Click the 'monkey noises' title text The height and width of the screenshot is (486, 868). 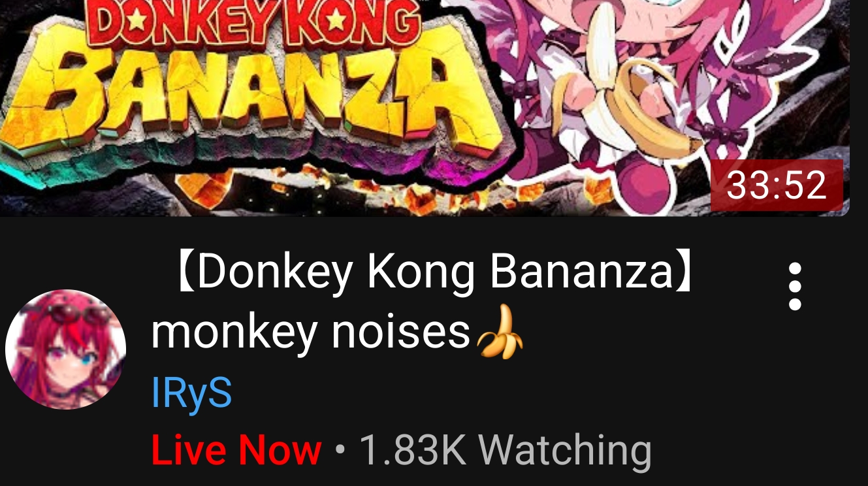(311, 332)
